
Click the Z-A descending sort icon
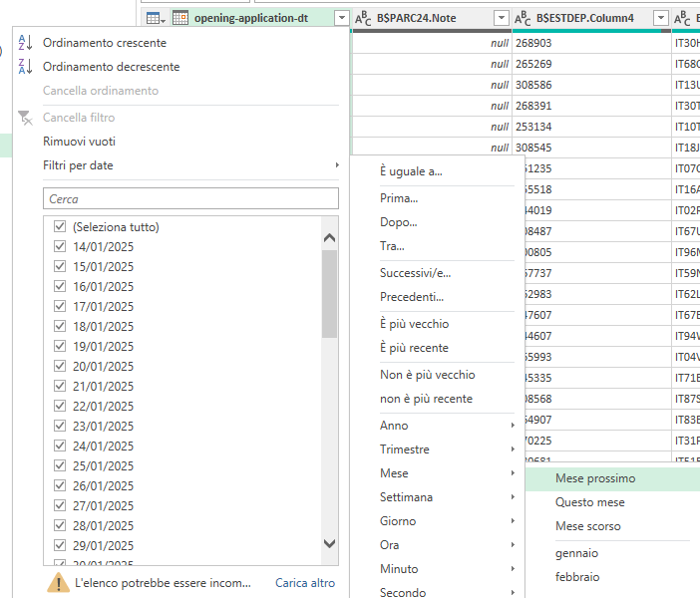(x=25, y=67)
